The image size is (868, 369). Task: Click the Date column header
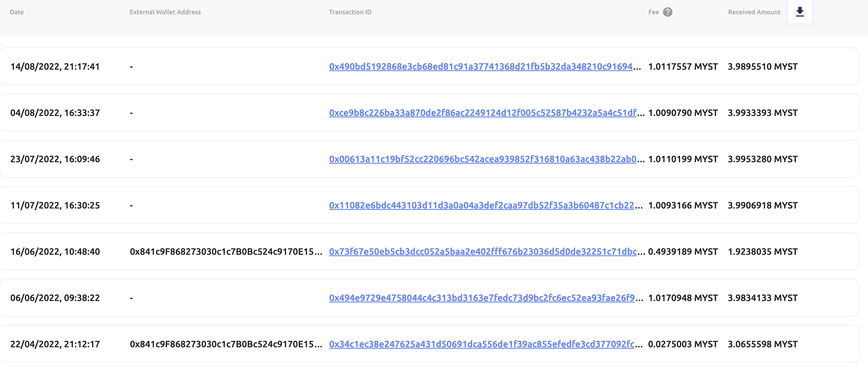[17, 12]
